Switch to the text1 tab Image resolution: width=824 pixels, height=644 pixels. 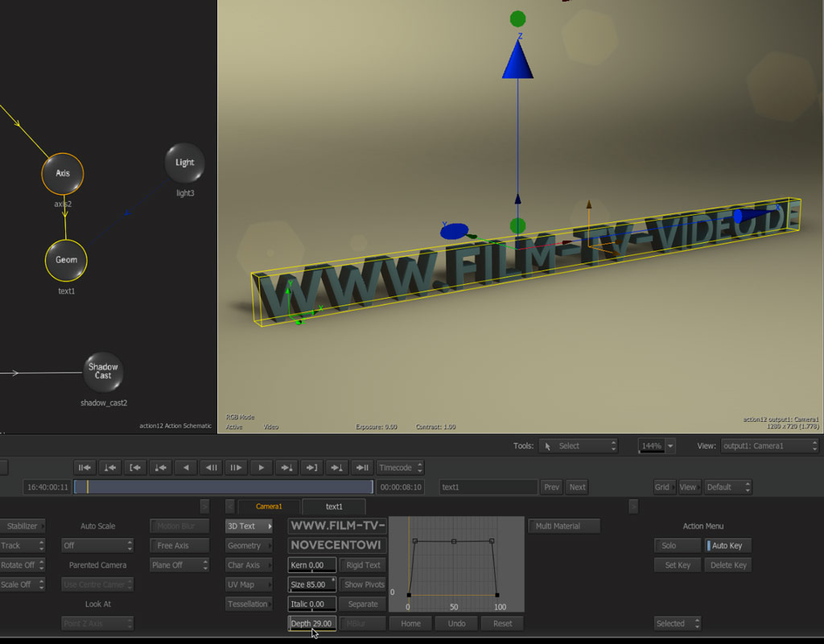click(x=334, y=506)
